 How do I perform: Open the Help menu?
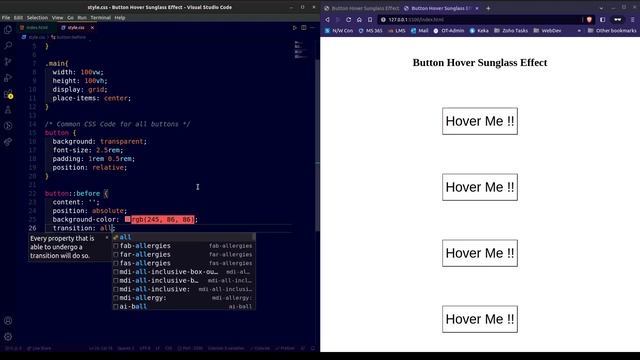pos(120,18)
